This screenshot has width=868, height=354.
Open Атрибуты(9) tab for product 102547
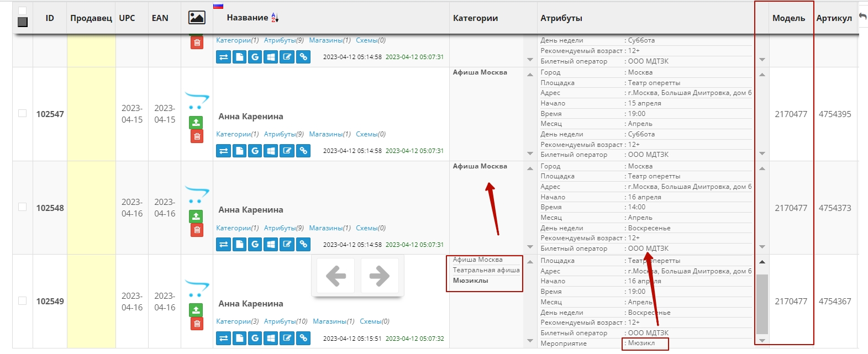click(x=283, y=134)
